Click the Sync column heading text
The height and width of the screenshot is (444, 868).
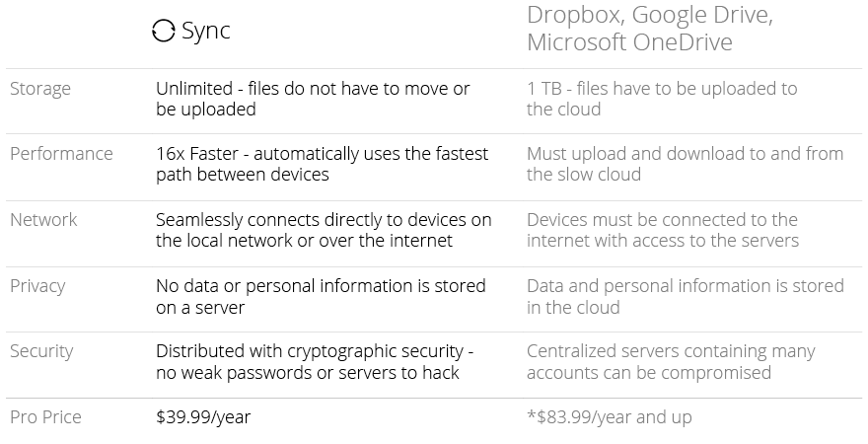(x=206, y=31)
